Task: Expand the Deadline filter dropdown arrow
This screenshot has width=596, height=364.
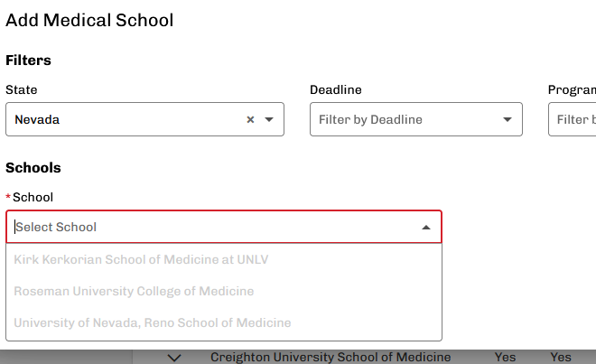Action: pyautogui.click(x=508, y=119)
